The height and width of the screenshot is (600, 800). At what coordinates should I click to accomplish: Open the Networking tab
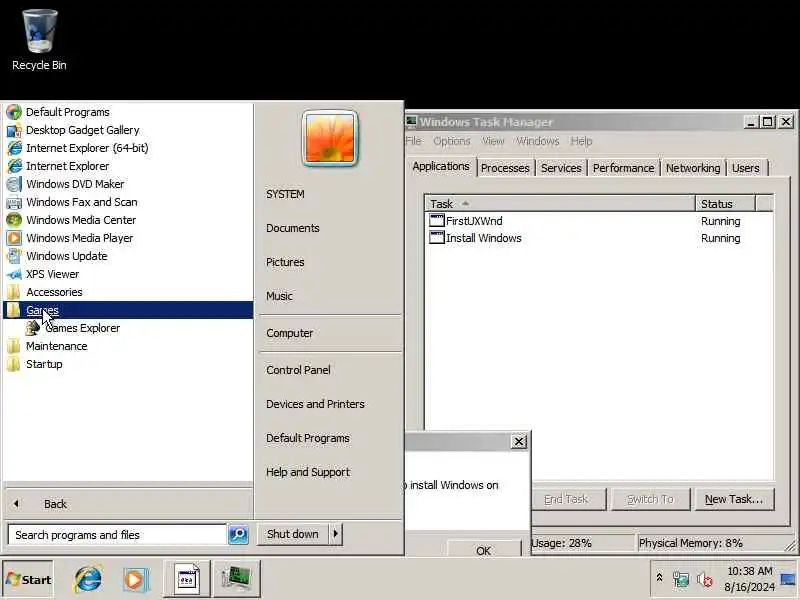[693, 168]
